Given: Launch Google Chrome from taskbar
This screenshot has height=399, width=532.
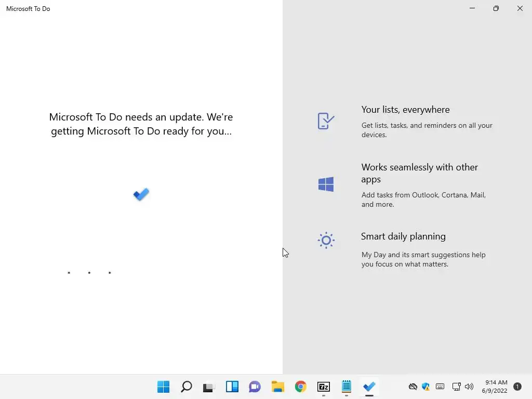Looking at the screenshot, I should coord(301,387).
